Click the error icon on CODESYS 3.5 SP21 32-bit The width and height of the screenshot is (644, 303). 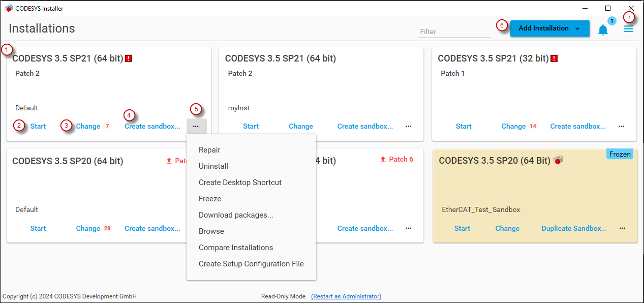tap(554, 58)
